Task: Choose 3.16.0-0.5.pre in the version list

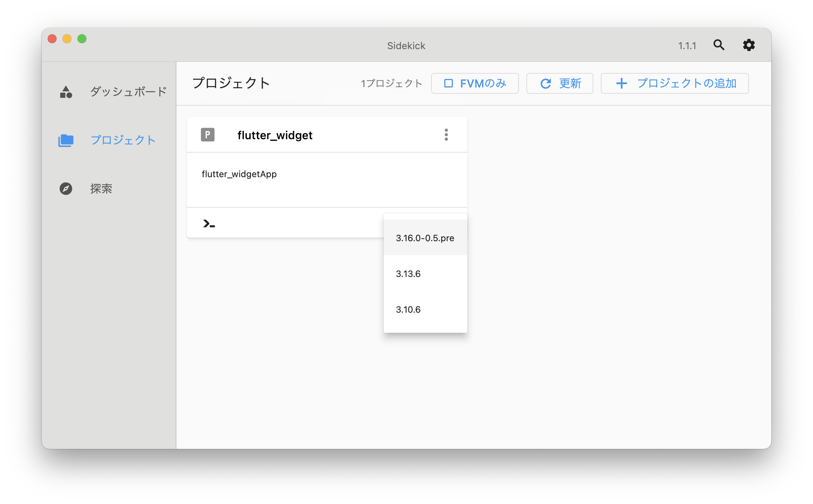Action: point(425,238)
